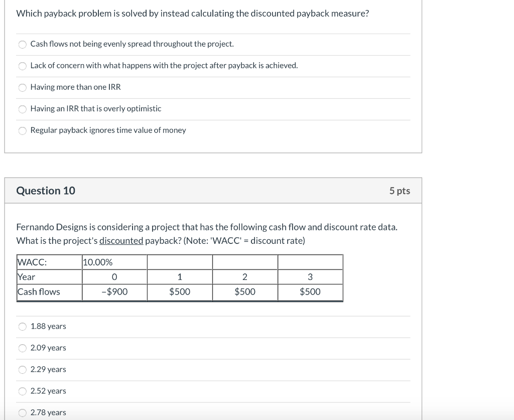Select 'Having an IRR that is overly optimistic'

click(22, 109)
